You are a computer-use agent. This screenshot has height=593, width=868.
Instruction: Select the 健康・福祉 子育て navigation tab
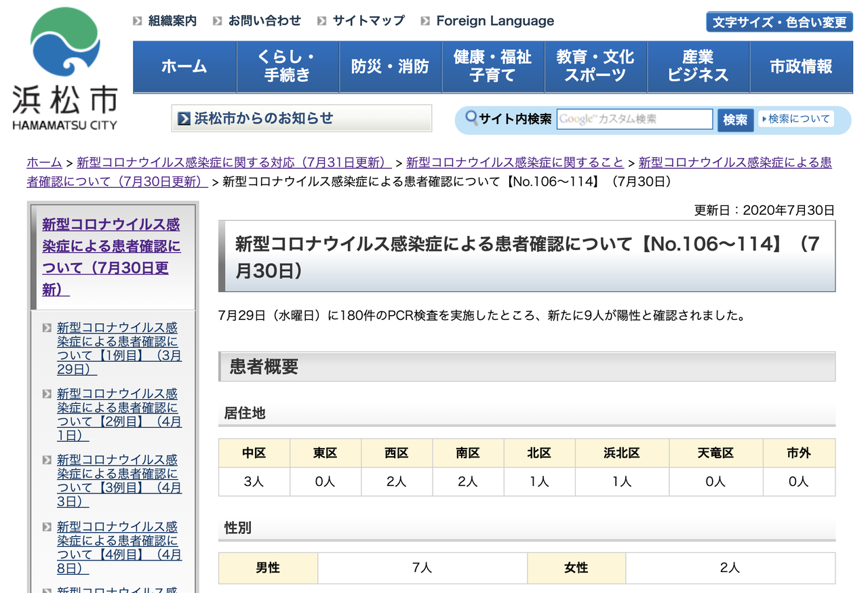(493, 66)
